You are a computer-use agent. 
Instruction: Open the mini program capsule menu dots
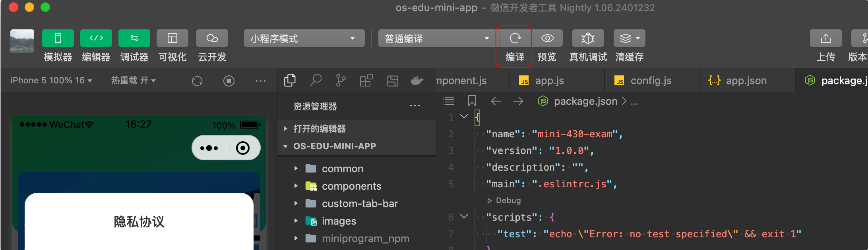click(x=209, y=148)
